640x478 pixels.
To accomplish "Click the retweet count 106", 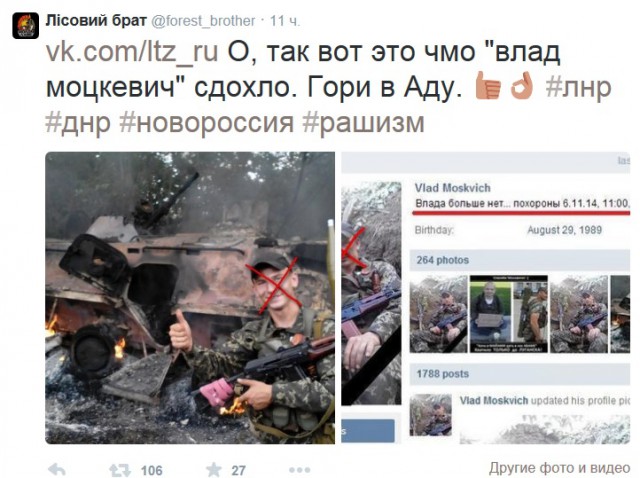I will click(152, 470).
